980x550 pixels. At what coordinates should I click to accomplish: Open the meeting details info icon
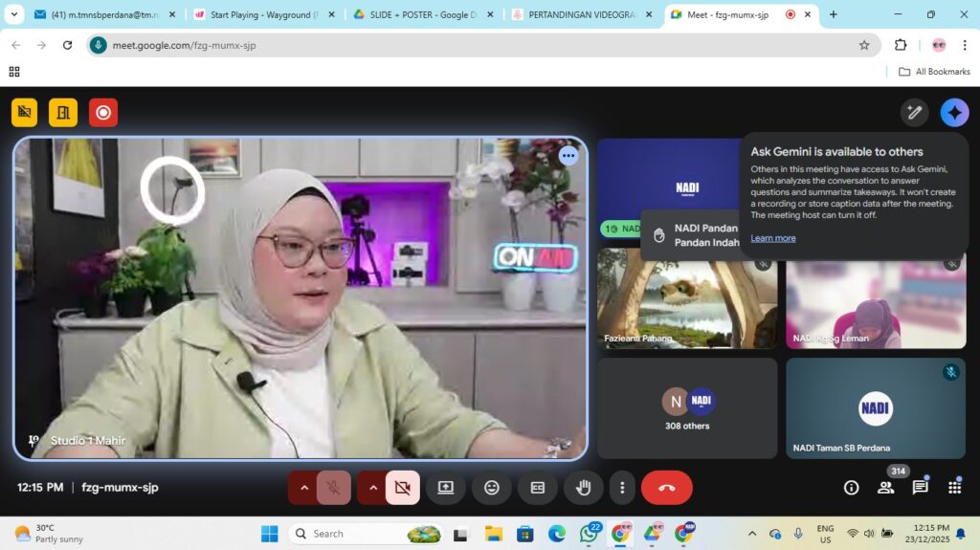[851, 488]
